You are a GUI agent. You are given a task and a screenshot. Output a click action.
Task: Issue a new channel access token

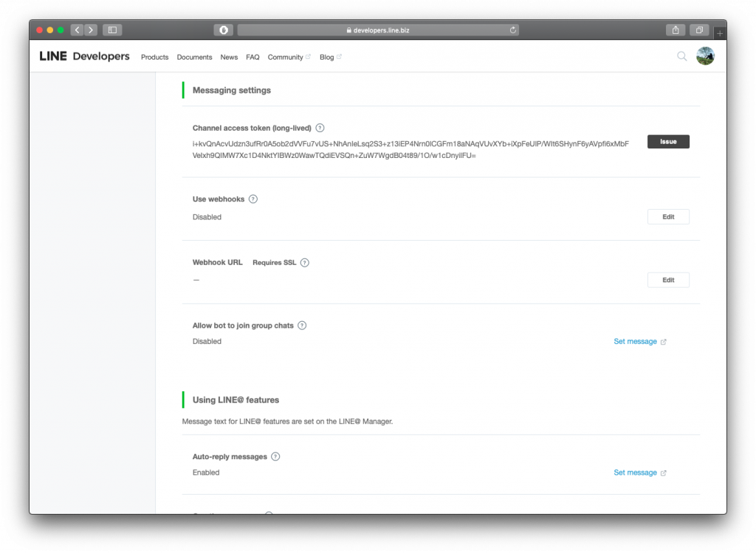668,142
